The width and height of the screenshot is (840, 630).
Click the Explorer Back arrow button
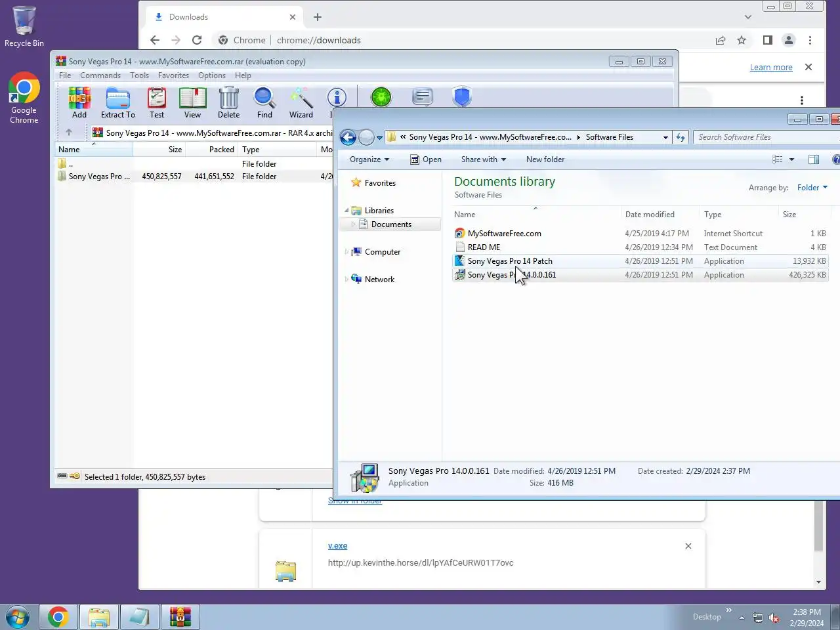click(x=348, y=137)
